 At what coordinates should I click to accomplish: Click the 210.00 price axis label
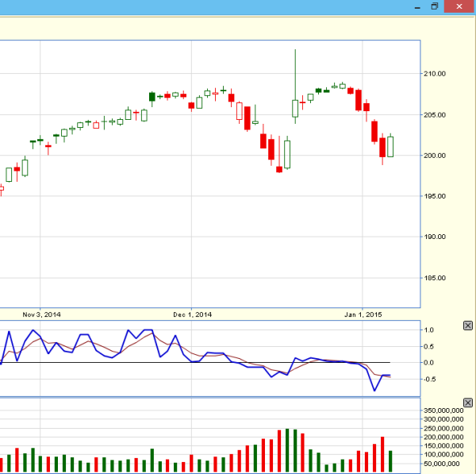[435, 74]
